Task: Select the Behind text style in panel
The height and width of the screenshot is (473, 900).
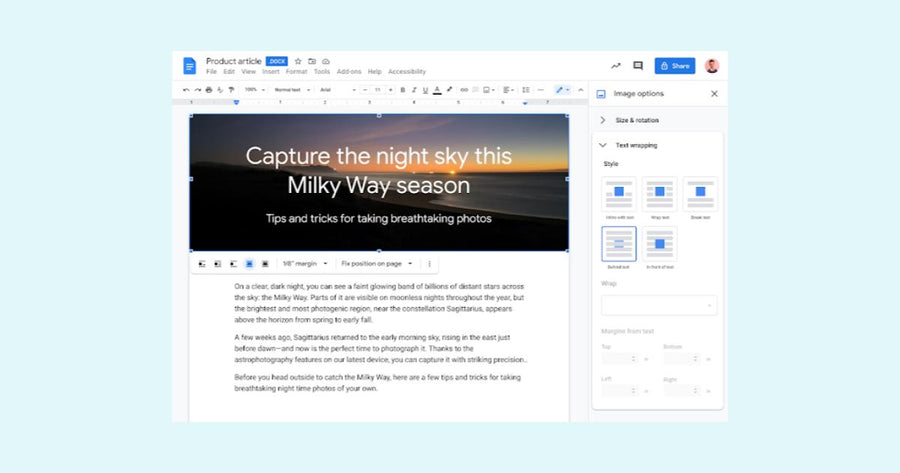Action: 619,244
